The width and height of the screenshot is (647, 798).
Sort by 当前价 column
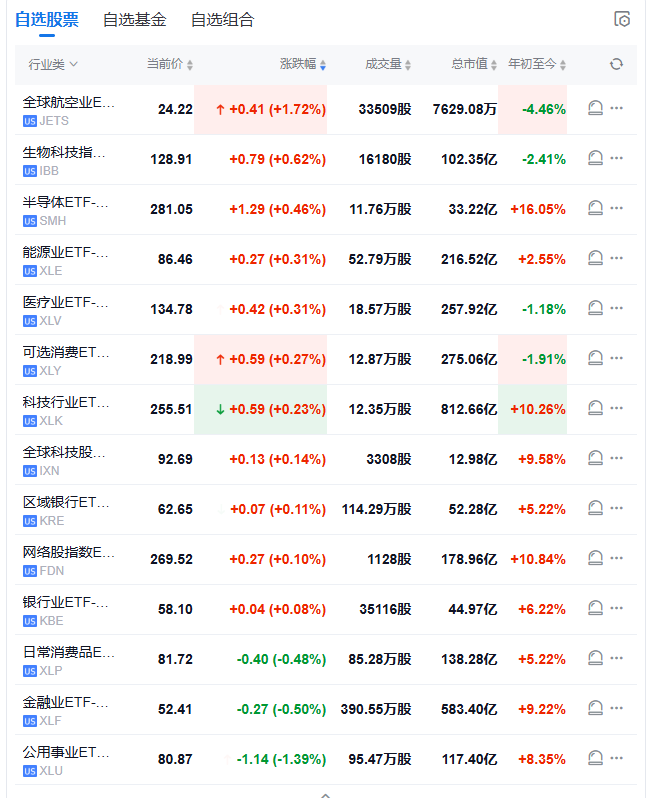[x=170, y=64]
